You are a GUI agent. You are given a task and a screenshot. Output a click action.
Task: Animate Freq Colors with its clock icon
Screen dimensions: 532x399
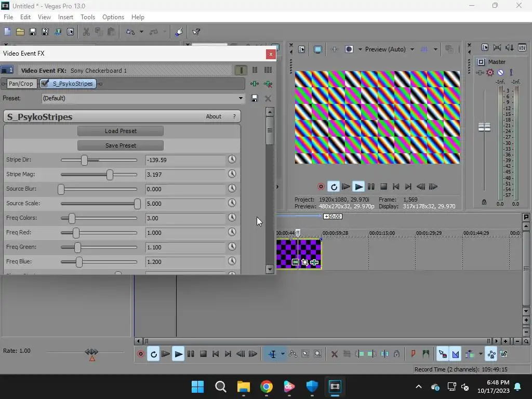pos(232,217)
